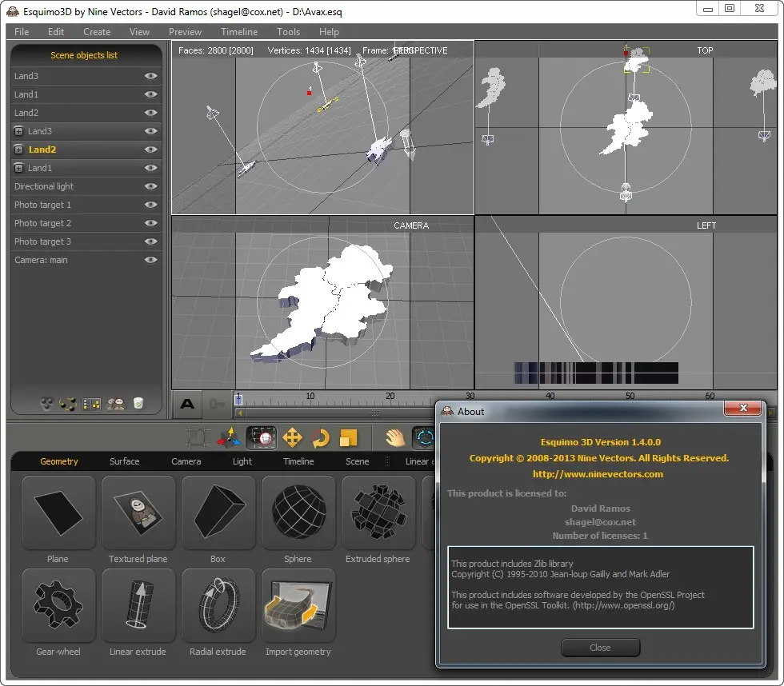Switch to the Light tab
The width and height of the screenshot is (784, 686).
coord(242,461)
